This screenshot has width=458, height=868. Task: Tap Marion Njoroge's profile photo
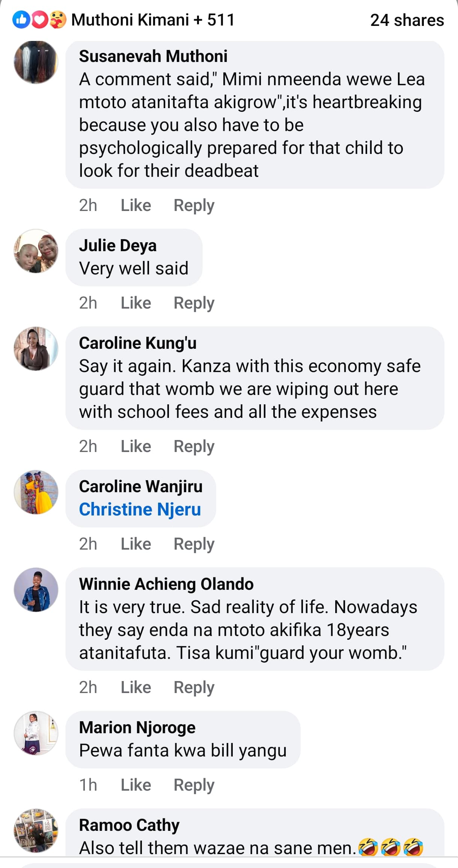click(x=36, y=733)
